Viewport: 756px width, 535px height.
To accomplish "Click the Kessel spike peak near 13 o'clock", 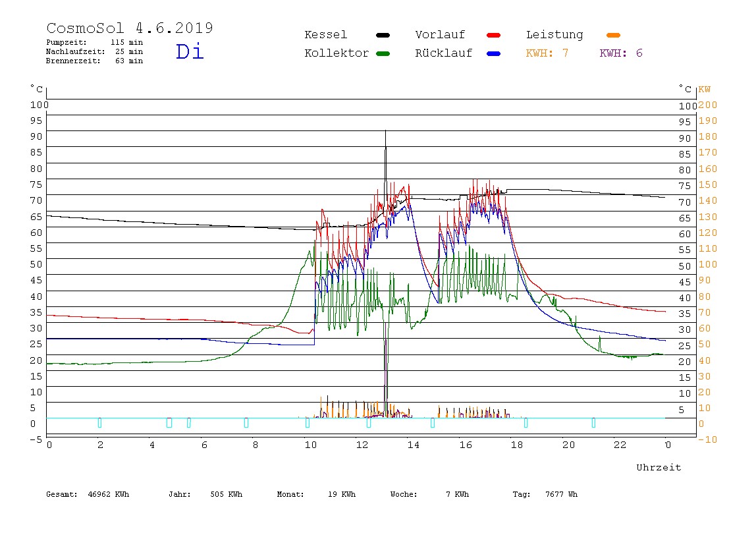I will coord(386,131).
